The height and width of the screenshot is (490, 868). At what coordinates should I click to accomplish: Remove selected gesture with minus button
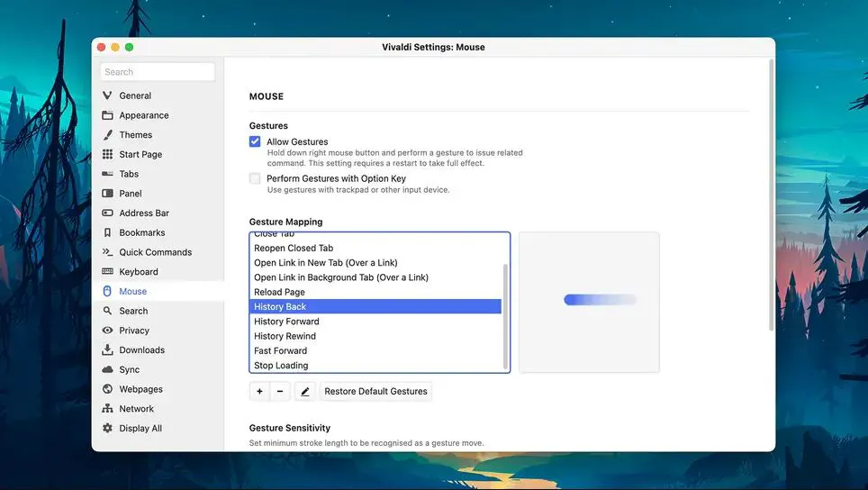[x=279, y=392]
